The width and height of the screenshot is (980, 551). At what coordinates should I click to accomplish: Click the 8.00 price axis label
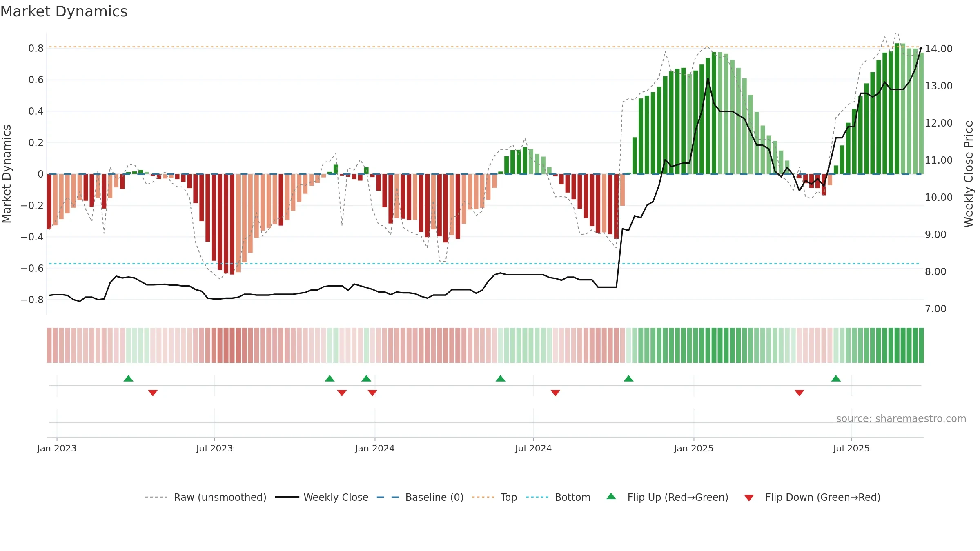tap(935, 272)
